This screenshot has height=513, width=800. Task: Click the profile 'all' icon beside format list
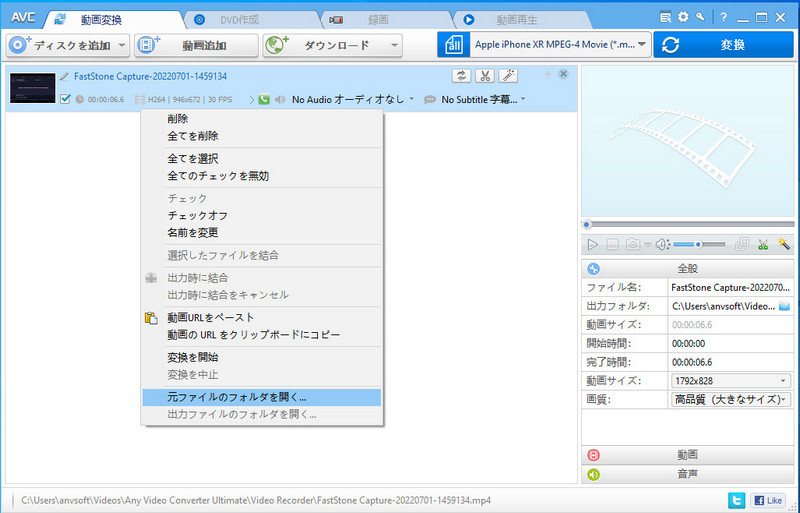pyautogui.click(x=454, y=45)
